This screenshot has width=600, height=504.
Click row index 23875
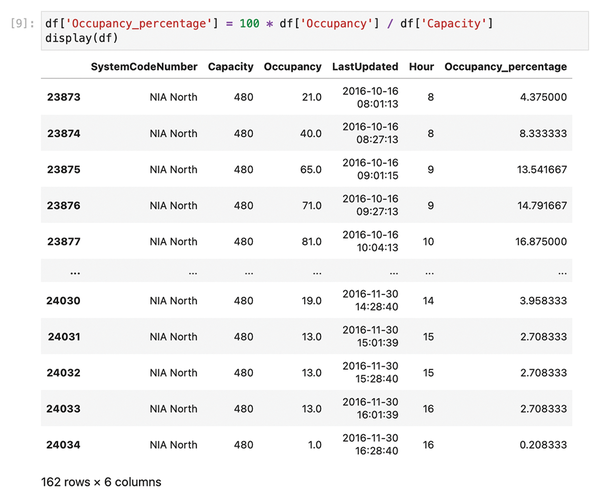coord(64,170)
